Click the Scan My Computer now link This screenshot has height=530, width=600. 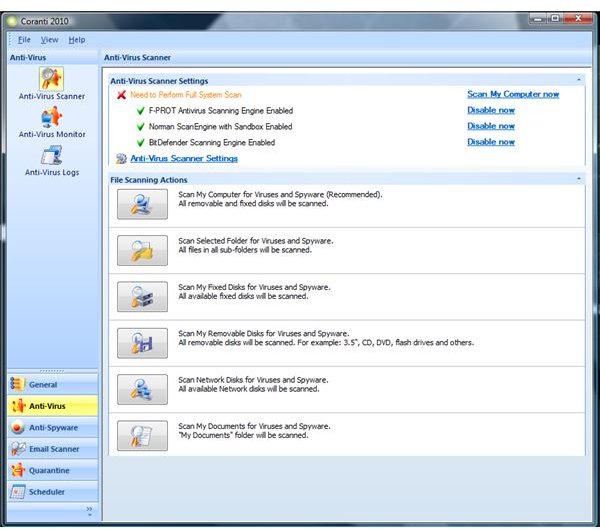pyautogui.click(x=513, y=94)
